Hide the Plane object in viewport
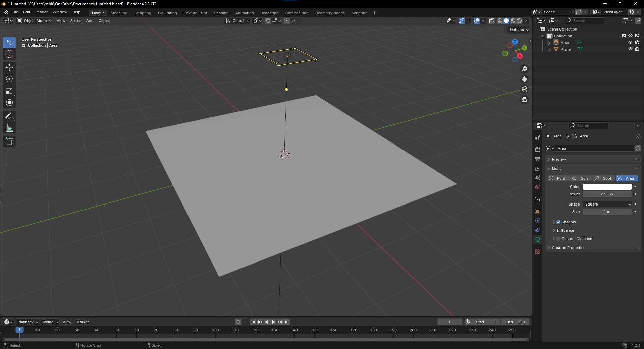This screenshot has height=349, width=644. [x=630, y=49]
